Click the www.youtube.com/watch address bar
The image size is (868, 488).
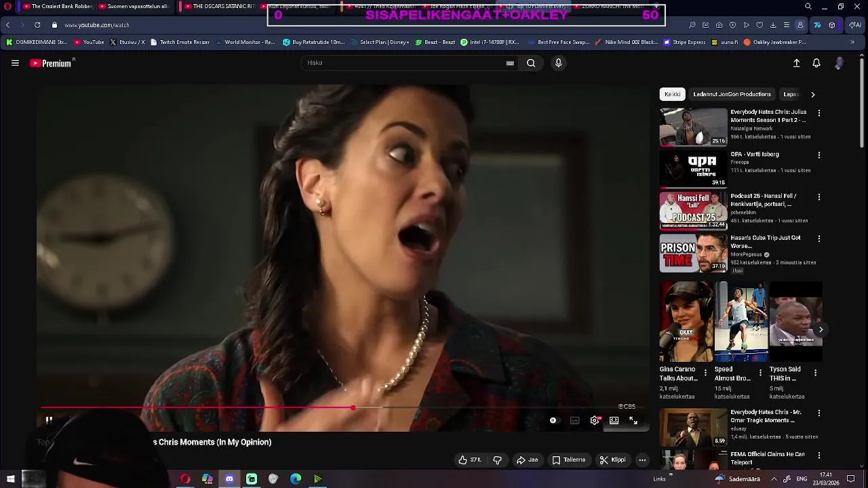click(97, 25)
